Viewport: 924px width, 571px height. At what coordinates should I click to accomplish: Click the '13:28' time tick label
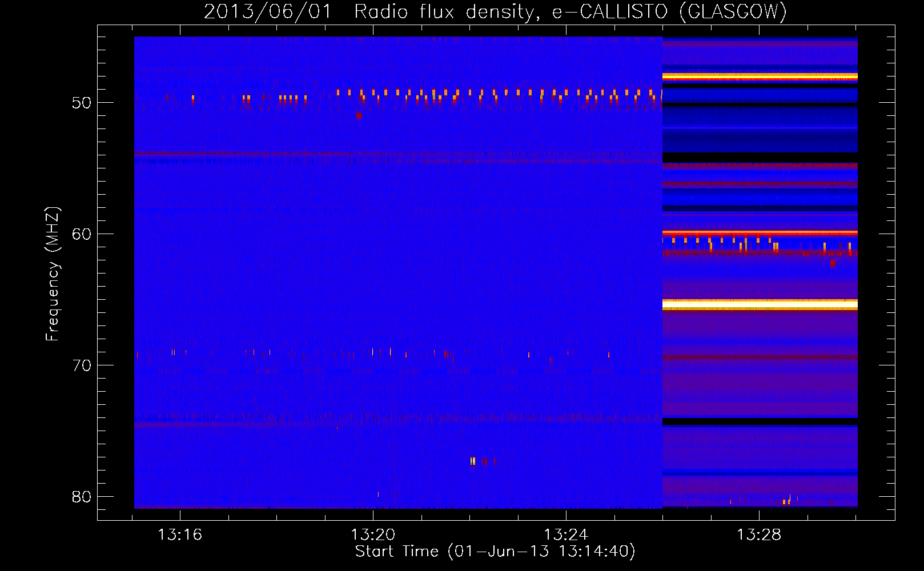[x=759, y=535]
